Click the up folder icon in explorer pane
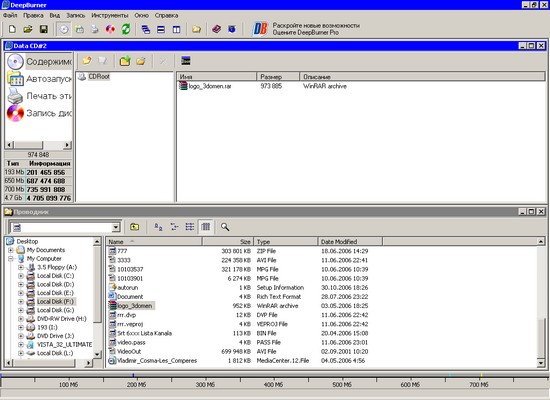Image resolution: width=550 pixels, height=400 pixels. point(134,227)
